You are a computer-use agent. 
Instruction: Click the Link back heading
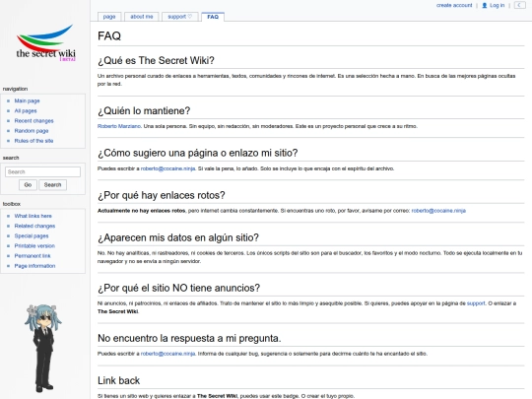(x=119, y=380)
